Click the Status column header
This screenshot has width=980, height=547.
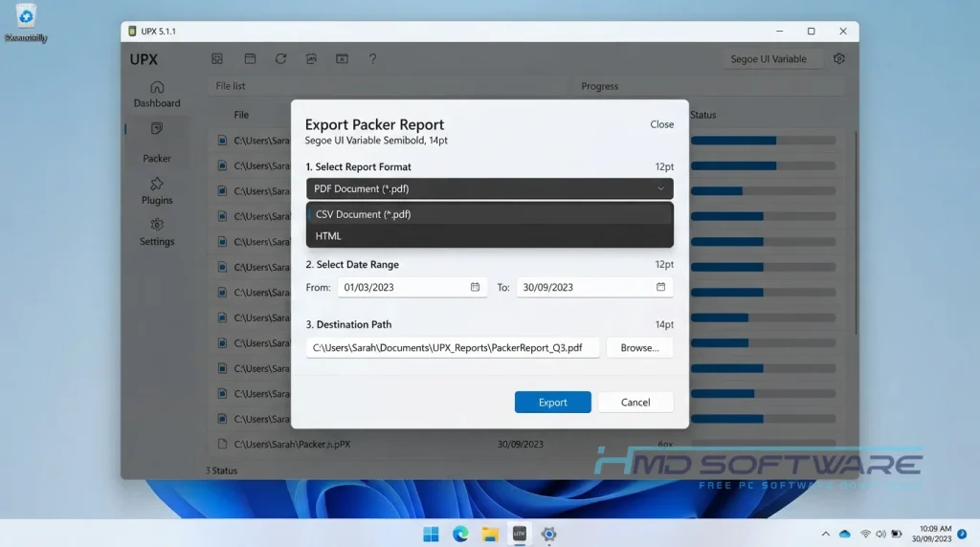click(x=703, y=115)
